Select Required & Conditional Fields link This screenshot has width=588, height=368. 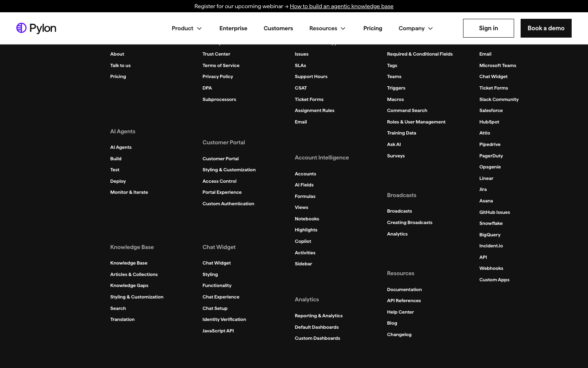point(420,54)
